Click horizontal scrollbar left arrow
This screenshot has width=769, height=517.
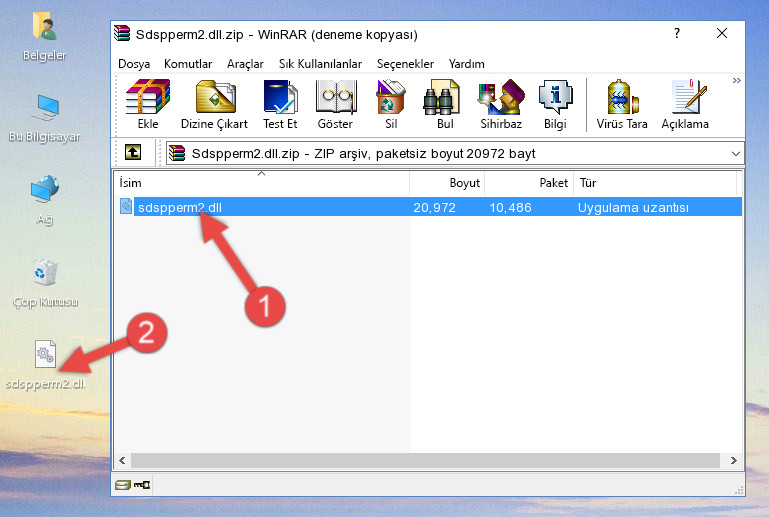122,460
